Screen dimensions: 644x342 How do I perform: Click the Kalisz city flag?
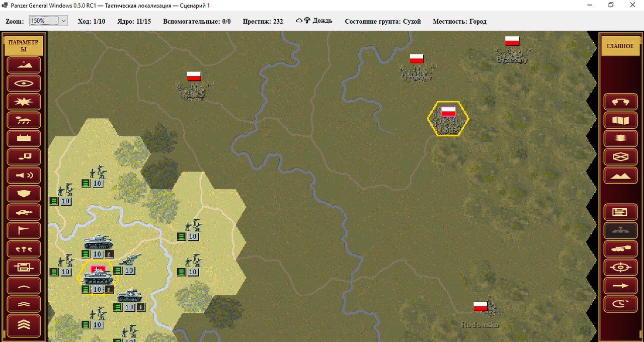point(194,76)
